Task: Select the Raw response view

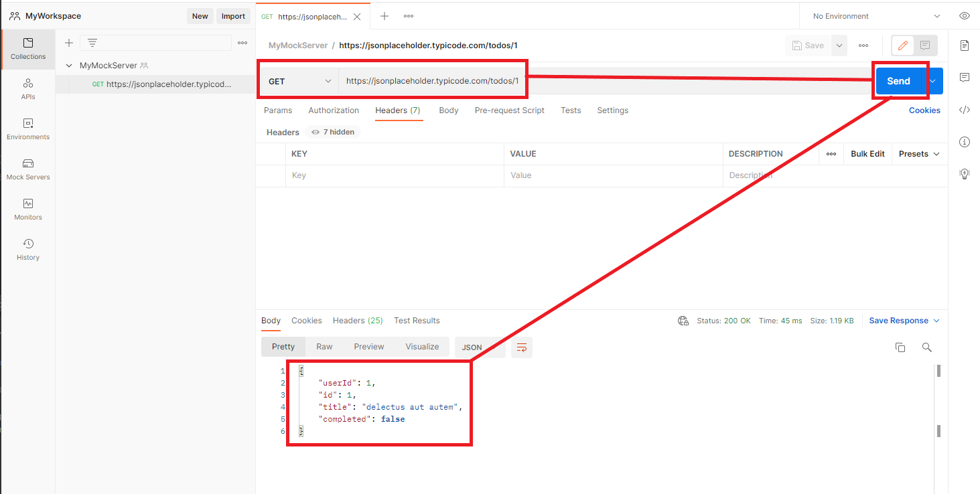Action: pyautogui.click(x=324, y=347)
